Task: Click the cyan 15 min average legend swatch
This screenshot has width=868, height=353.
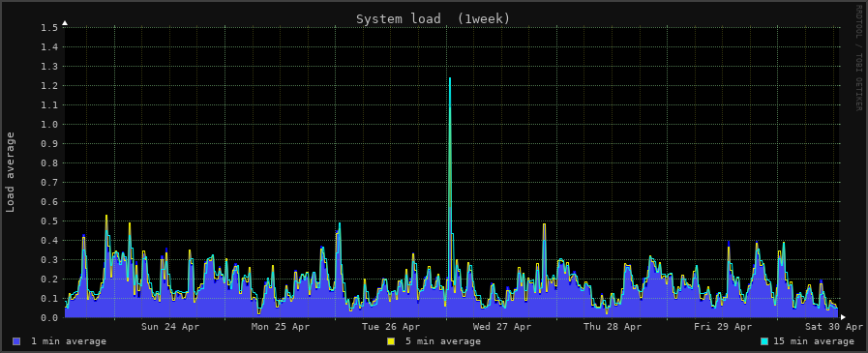Action: click(x=764, y=341)
